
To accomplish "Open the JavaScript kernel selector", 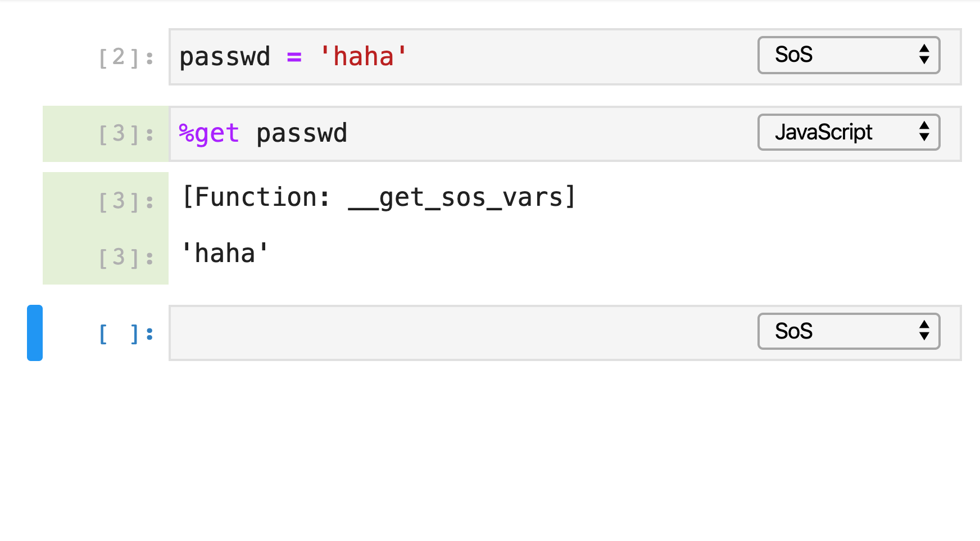I will (x=849, y=133).
